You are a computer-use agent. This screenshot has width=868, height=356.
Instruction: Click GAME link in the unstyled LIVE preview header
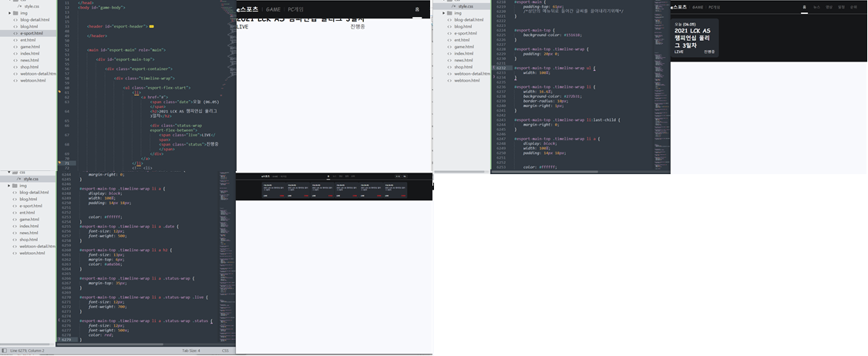(x=273, y=9)
